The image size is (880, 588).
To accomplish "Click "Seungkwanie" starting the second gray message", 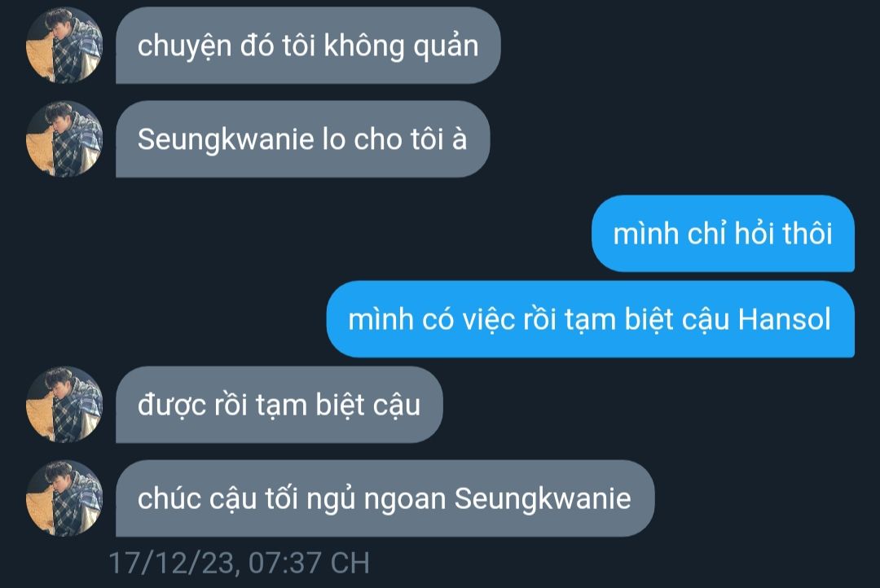I will 226,140.
